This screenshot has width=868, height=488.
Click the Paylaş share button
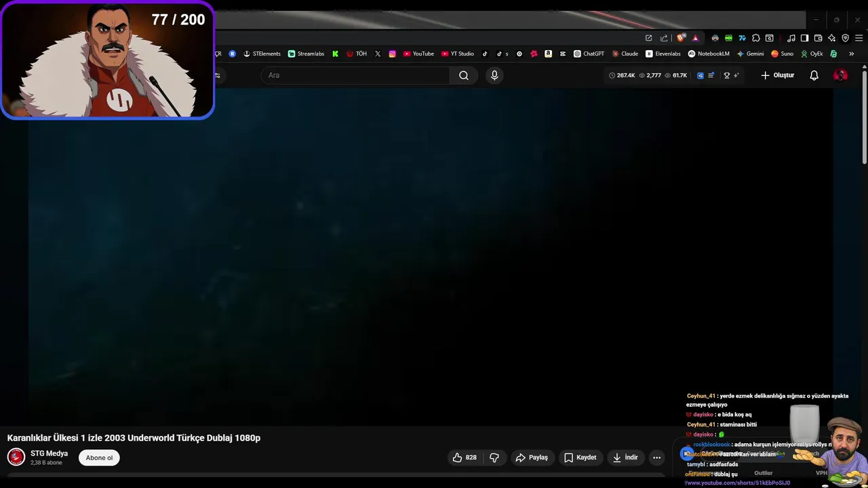(532, 457)
